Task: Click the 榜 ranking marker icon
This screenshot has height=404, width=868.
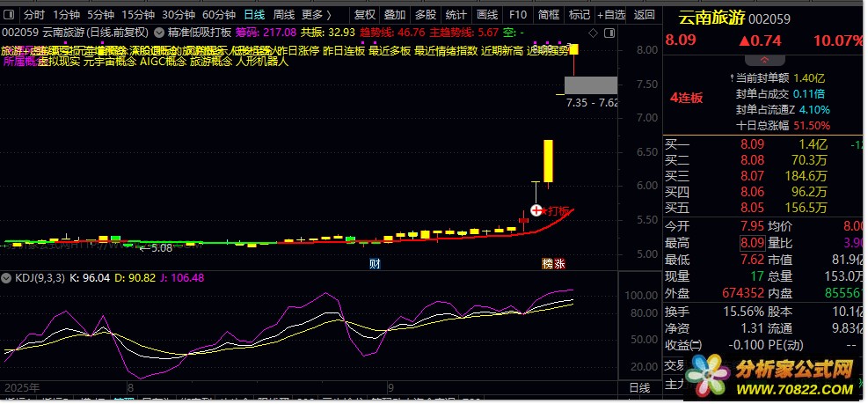Action: 546,263
